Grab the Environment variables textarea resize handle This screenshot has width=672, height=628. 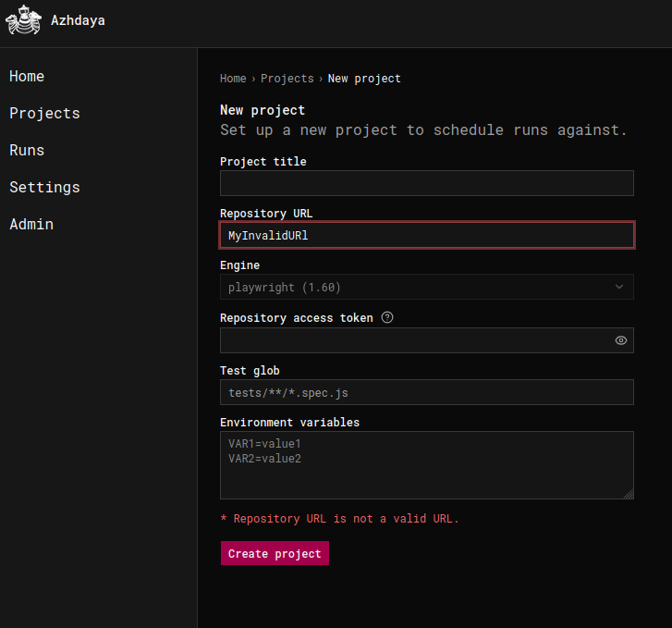tap(629, 494)
